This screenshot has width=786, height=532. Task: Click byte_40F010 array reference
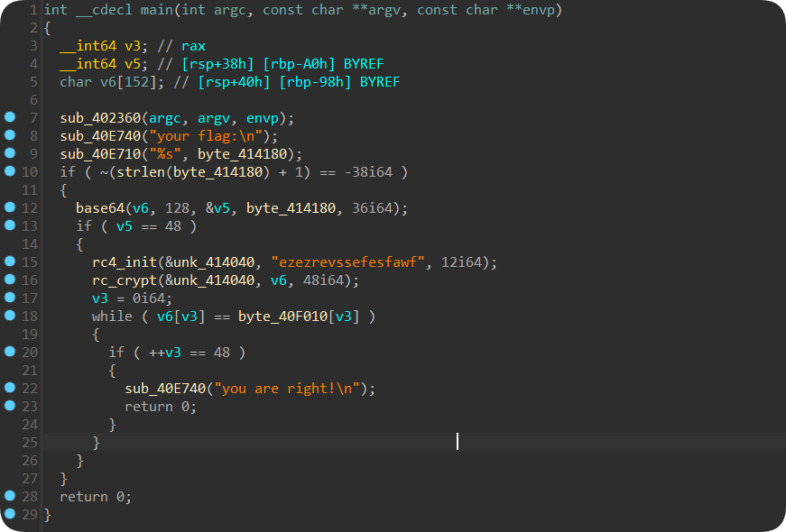pos(282,316)
